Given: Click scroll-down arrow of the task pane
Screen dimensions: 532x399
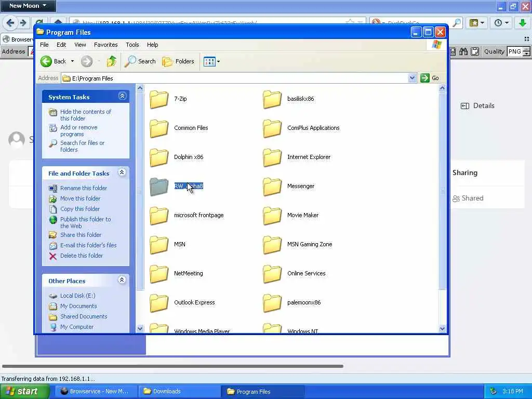Looking at the screenshot, I should (140, 328).
